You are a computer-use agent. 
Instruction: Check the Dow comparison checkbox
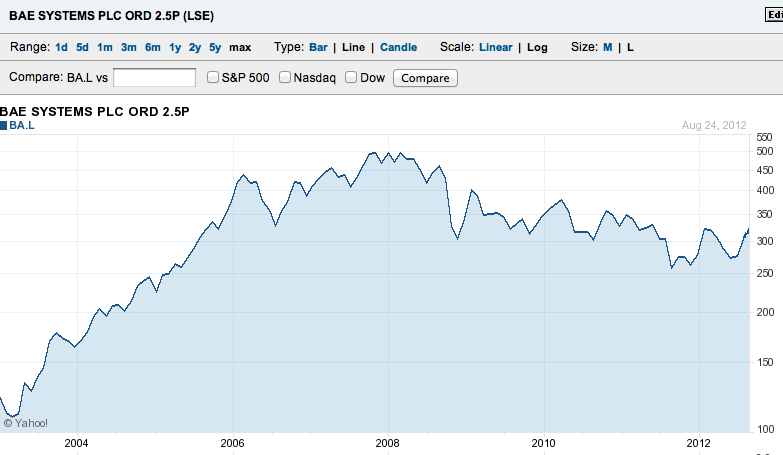351,77
